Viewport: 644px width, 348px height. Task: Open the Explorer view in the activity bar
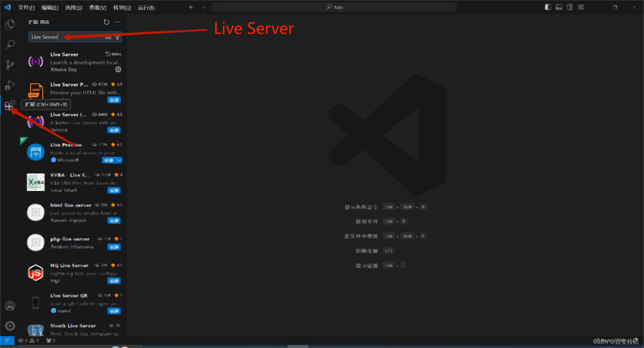[10, 24]
